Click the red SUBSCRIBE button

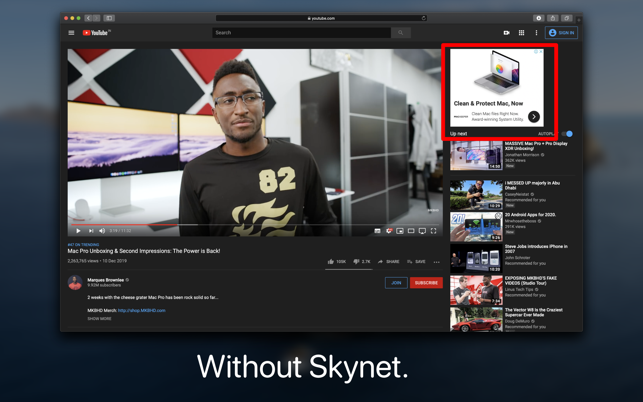point(426,283)
